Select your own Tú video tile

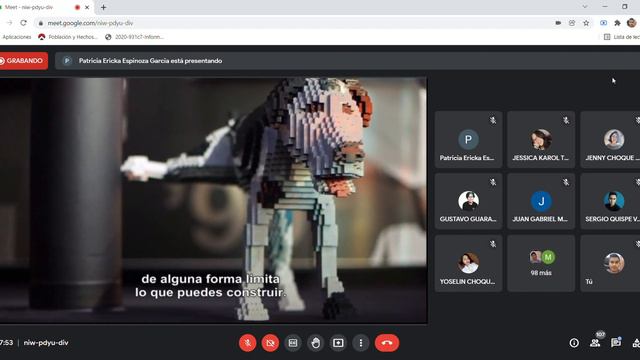tap(611, 263)
